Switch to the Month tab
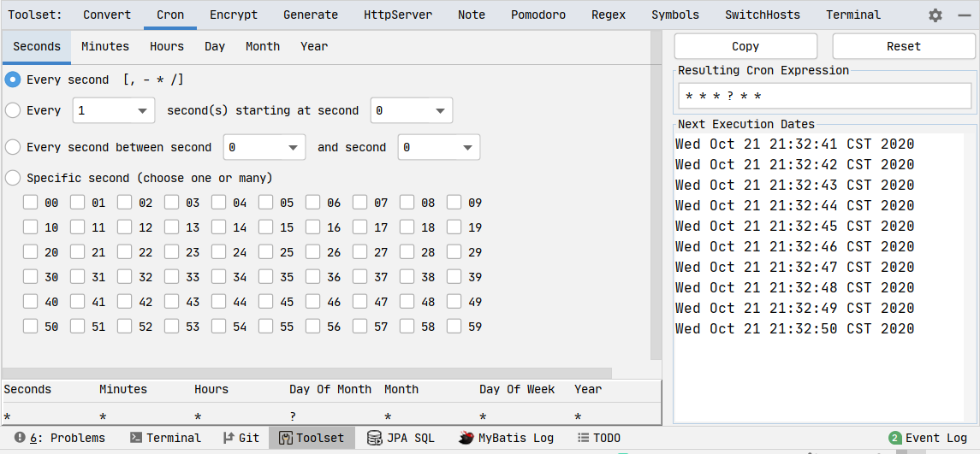The width and height of the screenshot is (980, 454). tap(263, 47)
